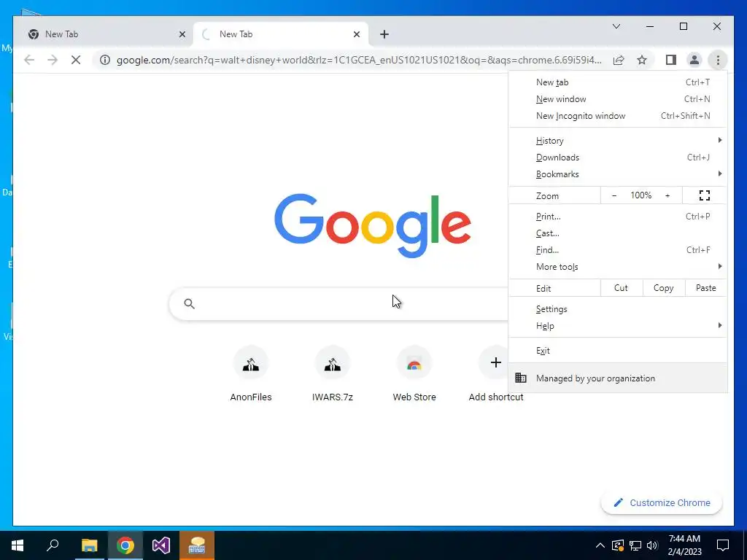
Task: Click the three-dot Chrome menu button
Action: click(718, 60)
